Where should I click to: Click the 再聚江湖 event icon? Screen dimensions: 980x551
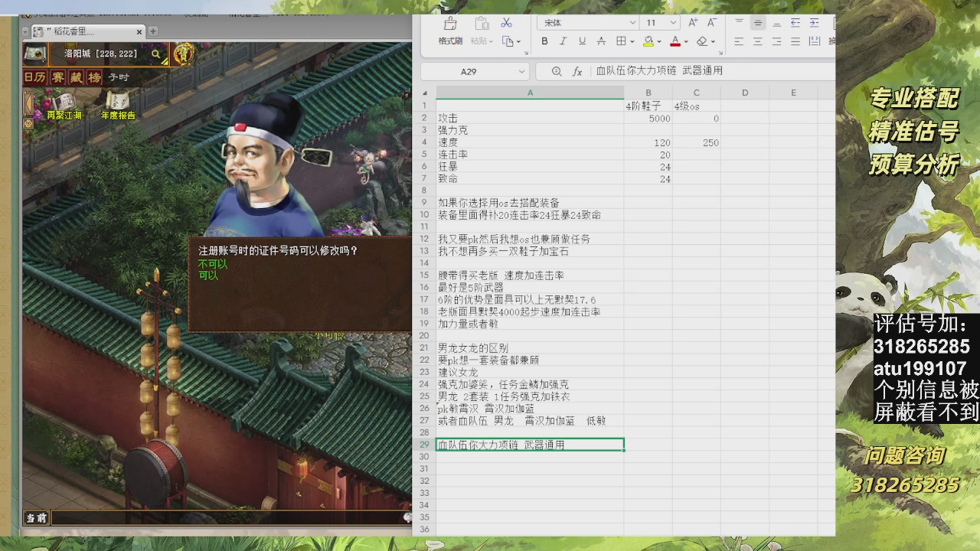coord(64,102)
